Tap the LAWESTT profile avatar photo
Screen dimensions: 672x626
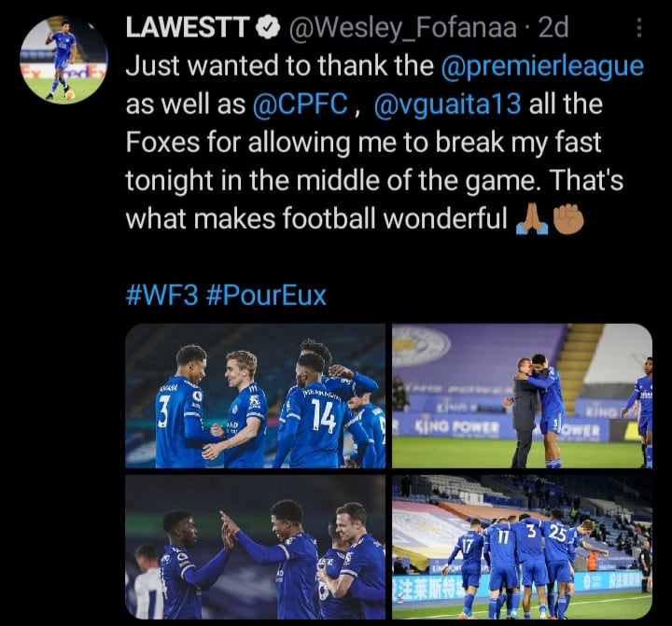(63, 60)
